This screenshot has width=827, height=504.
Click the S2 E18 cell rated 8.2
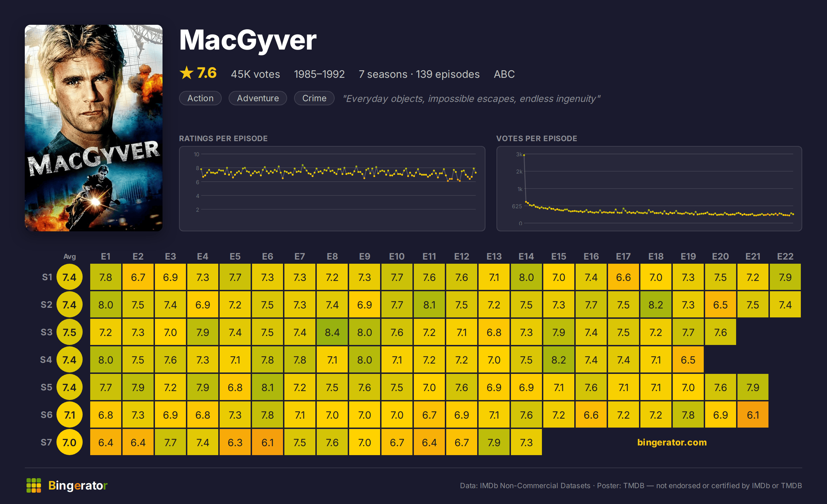coord(656,305)
